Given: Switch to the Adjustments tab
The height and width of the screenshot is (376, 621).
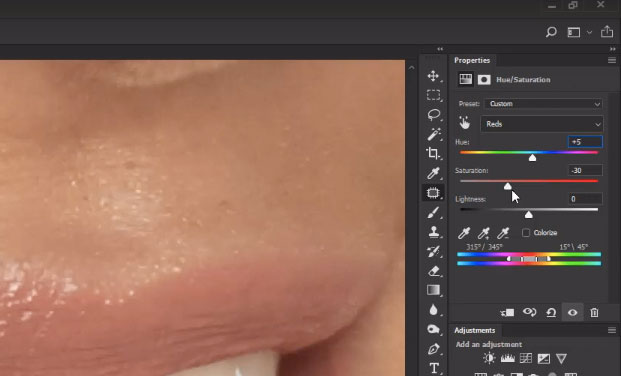Looking at the screenshot, I should (474, 330).
